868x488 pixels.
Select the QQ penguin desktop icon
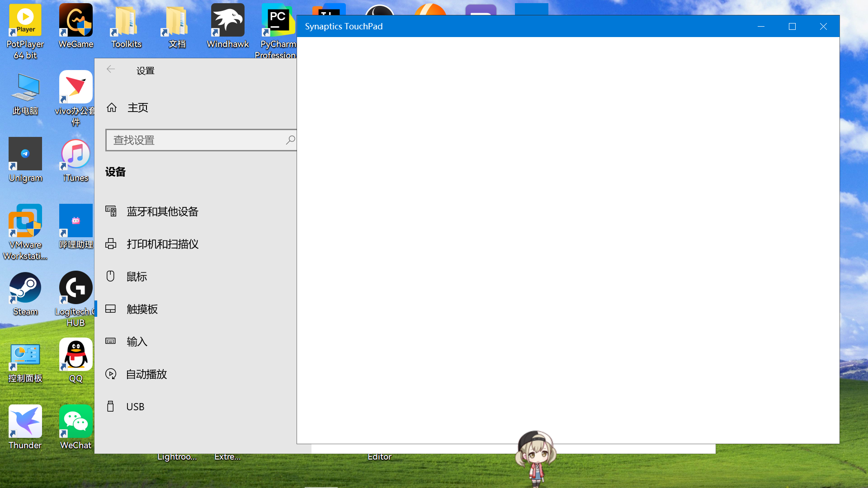click(x=76, y=361)
